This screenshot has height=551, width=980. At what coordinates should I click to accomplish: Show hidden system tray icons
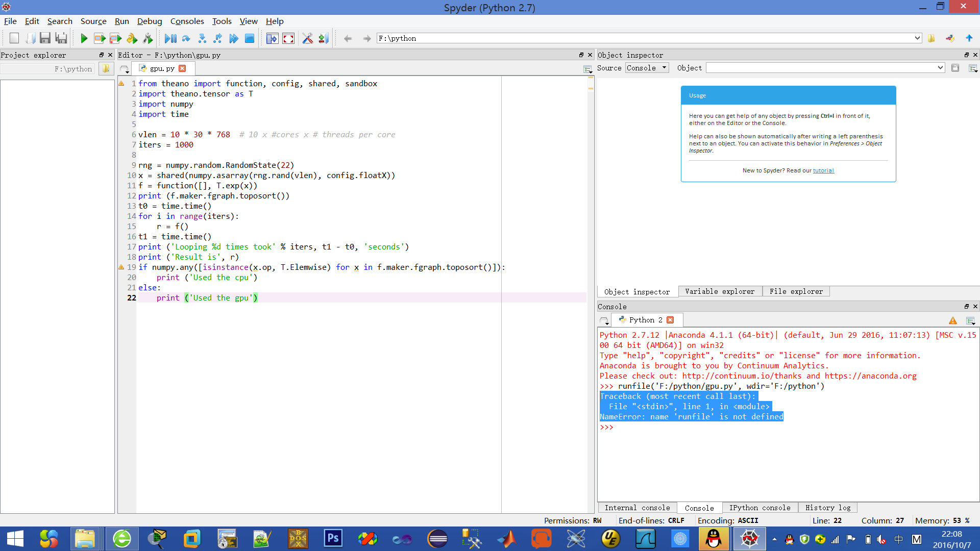(x=774, y=539)
